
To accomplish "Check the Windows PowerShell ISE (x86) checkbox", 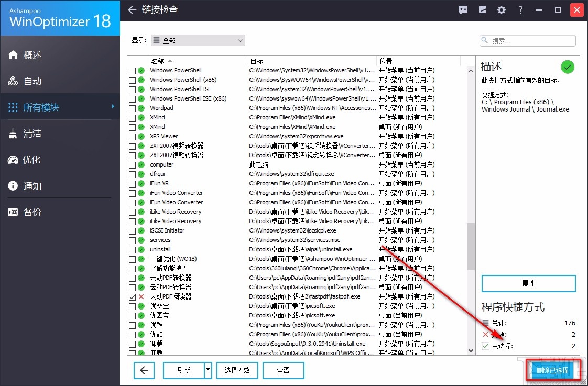I will click(x=132, y=99).
